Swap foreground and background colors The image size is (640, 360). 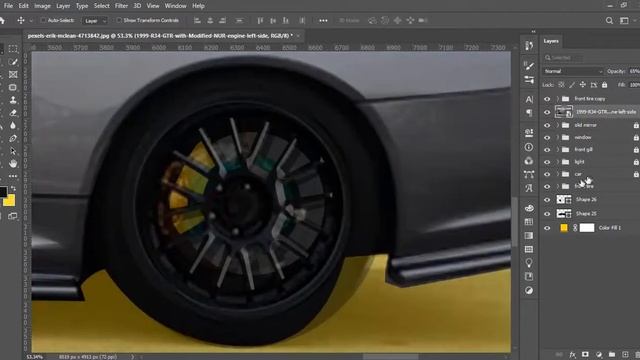point(13,189)
